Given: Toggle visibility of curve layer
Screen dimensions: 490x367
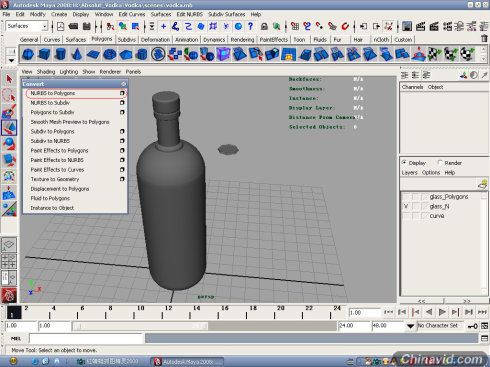Looking at the screenshot, I should (406, 216).
